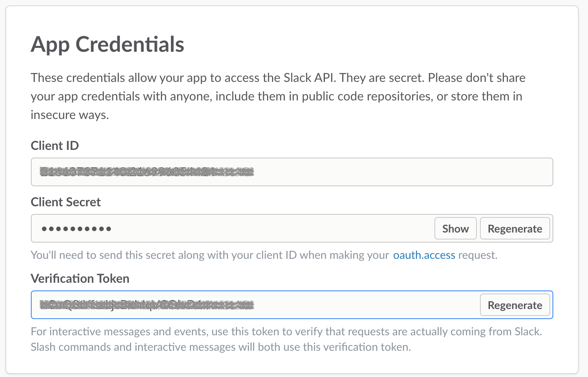Click the Show button to reveal the Client Secret
The height and width of the screenshot is (377, 588).
point(455,228)
